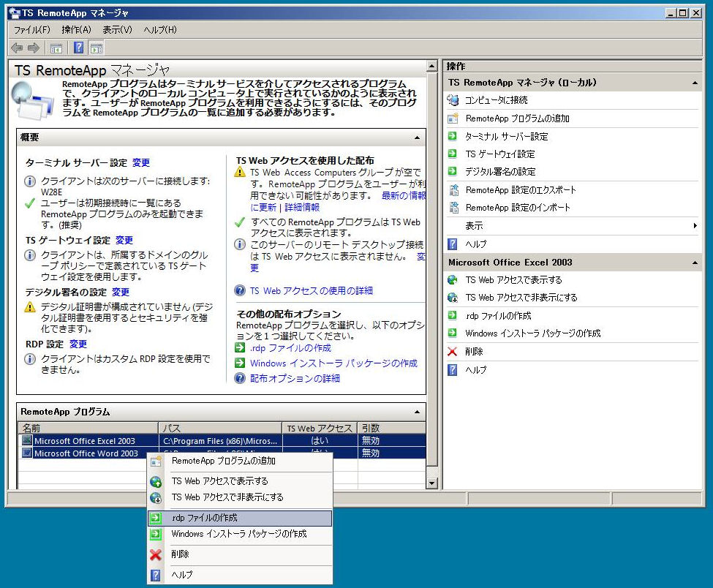The height and width of the screenshot is (588, 713).
Task: Click the RemoteApp プログラムの追加 icon in actions pane
Action: tap(453, 118)
